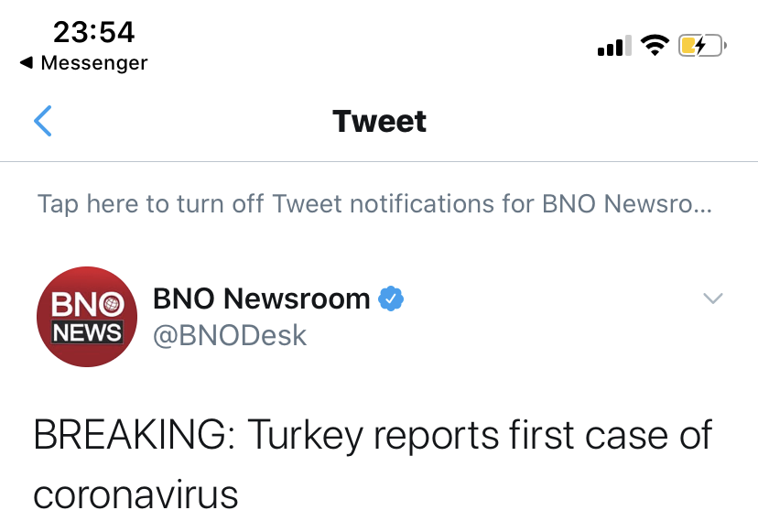758x532 pixels.
Task: Tap the BREAKING Turkey tweet text
Action: 372,434
